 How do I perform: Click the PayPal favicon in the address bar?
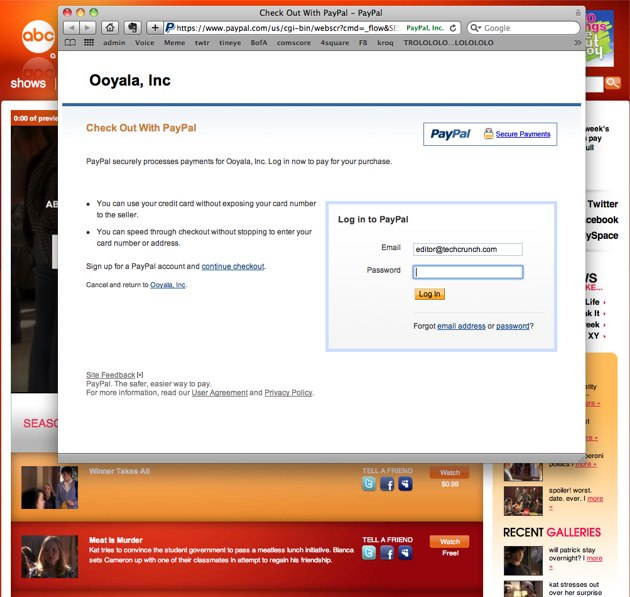170,28
